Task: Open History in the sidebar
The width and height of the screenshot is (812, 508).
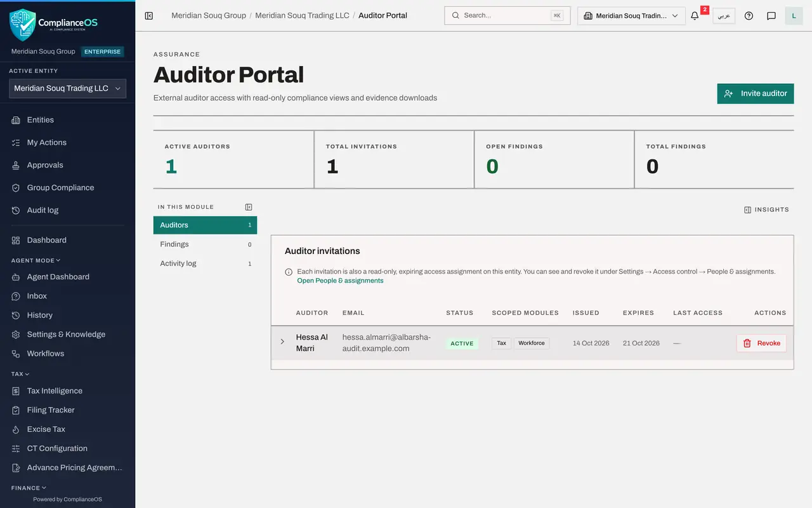Action: click(67, 315)
